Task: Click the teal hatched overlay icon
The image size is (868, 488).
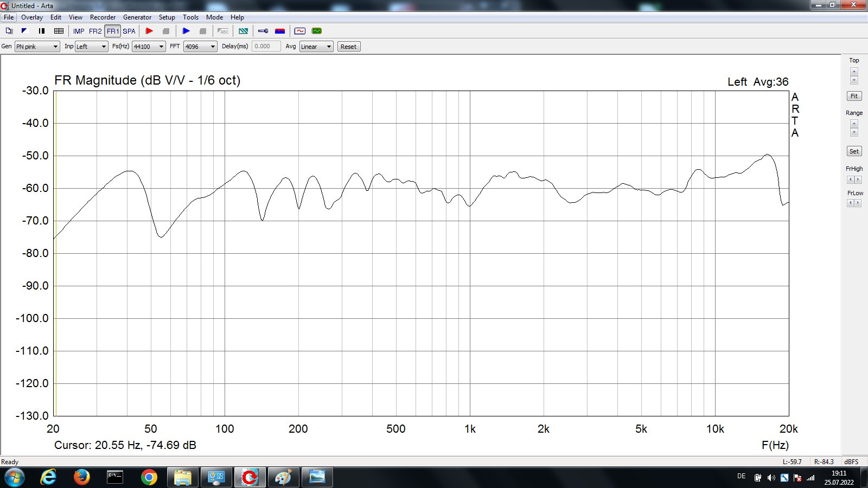Action: 244,31
